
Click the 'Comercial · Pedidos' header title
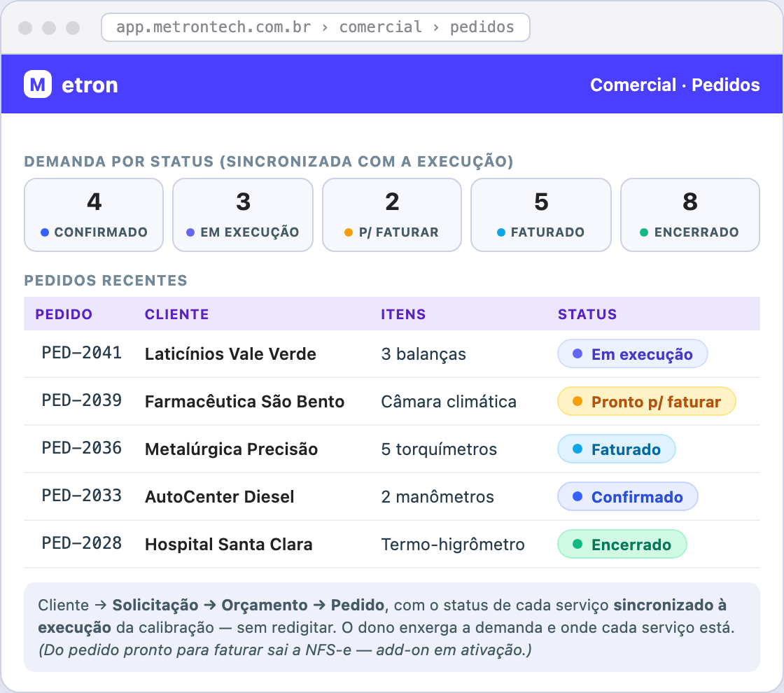[675, 85]
